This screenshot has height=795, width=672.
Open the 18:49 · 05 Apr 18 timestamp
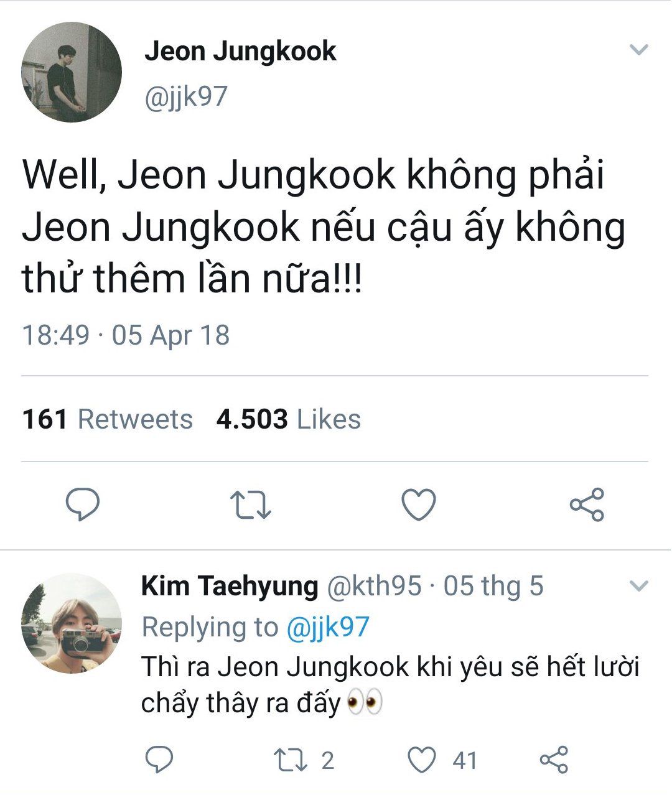tap(126, 335)
